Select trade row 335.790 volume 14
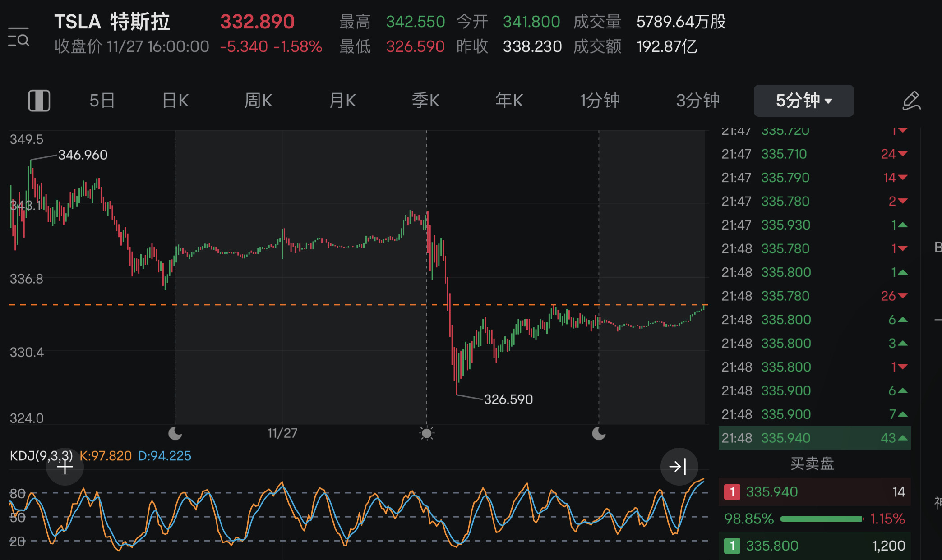 tap(814, 178)
